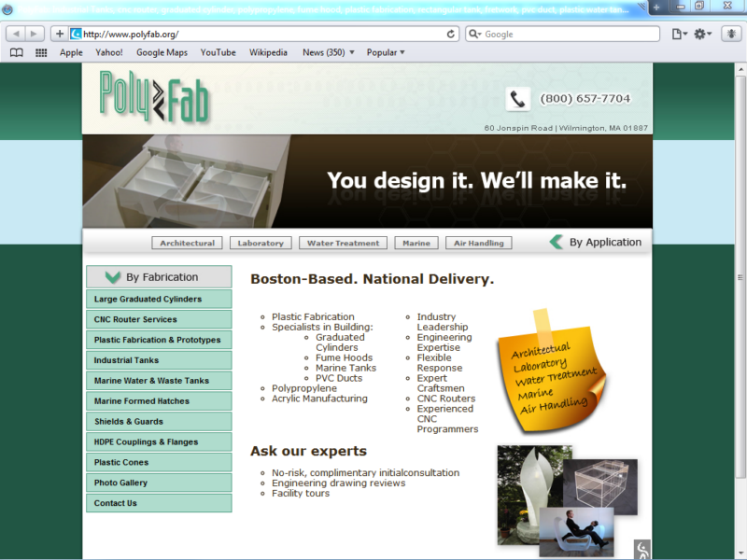
Task: Click the Acrylic Manufacturing list item
Action: pos(319,399)
